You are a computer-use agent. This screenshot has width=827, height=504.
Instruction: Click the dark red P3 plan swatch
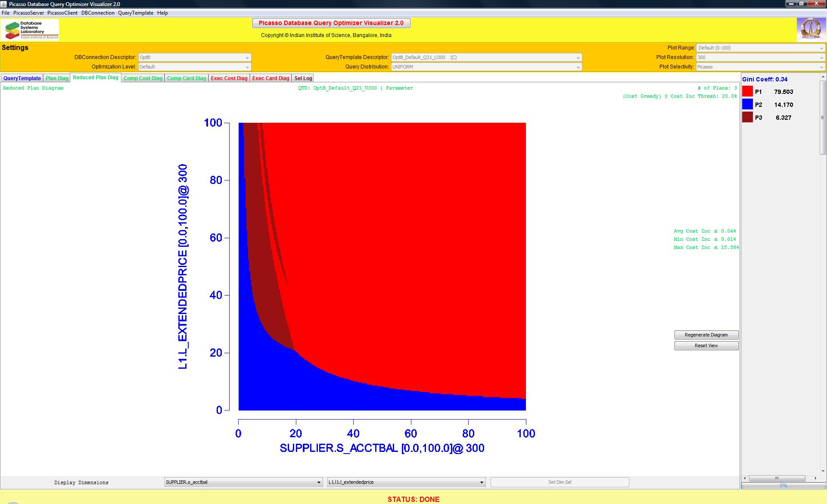pyautogui.click(x=747, y=117)
